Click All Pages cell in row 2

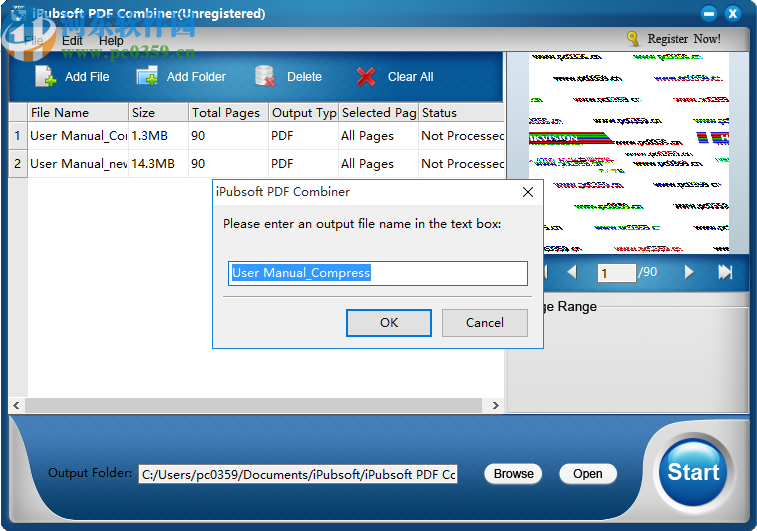pyautogui.click(x=378, y=164)
